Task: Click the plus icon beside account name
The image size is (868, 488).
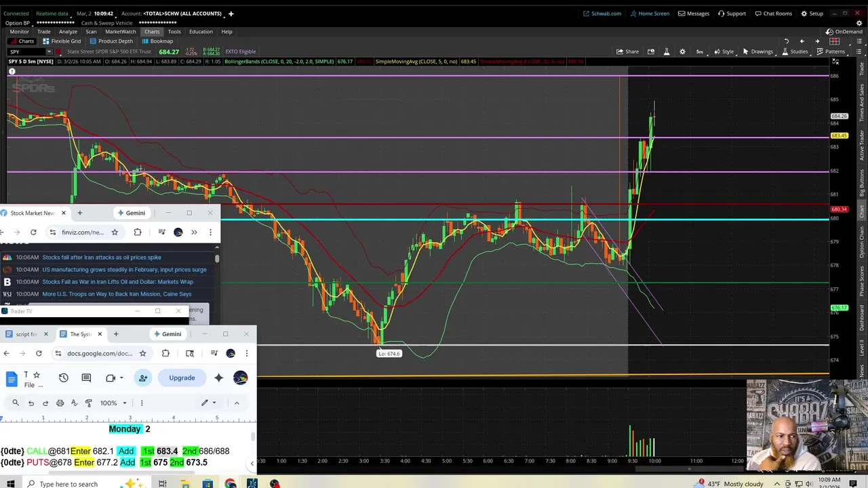Action: click(x=231, y=14)
